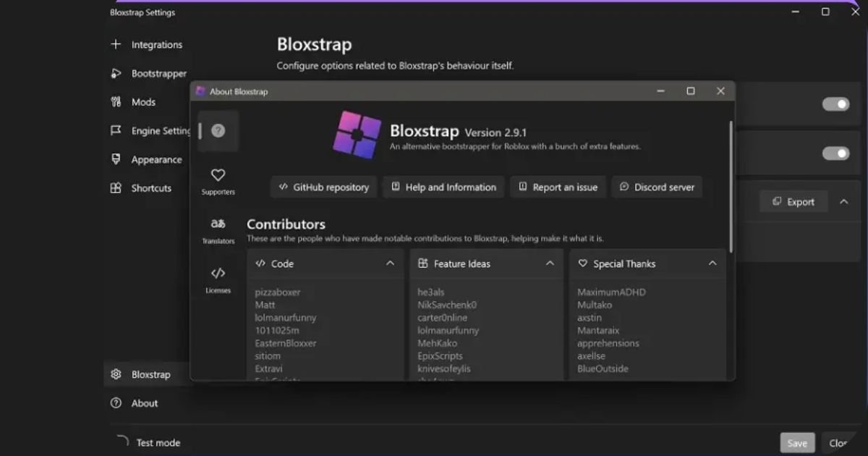Open the Integrations settings page
The image size is (868, 456).
[x=156, y=45]
